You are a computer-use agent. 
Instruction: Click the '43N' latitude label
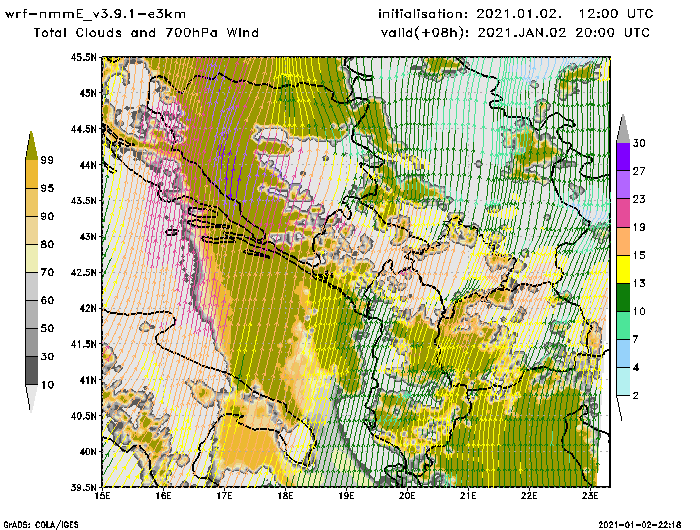88,236
